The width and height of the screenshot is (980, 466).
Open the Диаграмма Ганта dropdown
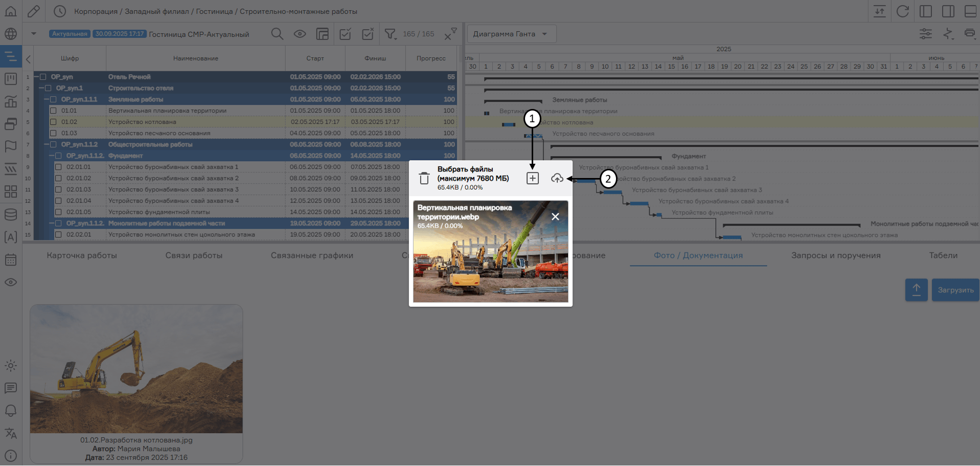[511, 34]
